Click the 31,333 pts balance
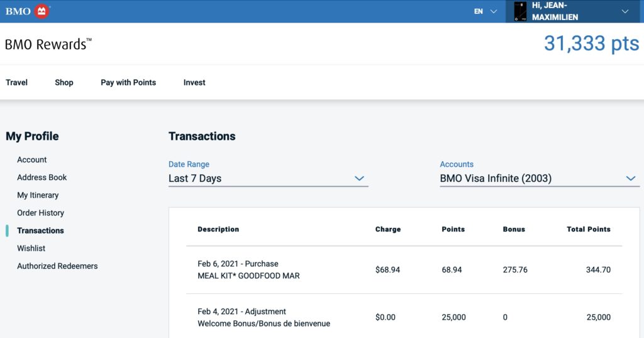The height and width of the screenshot is (338, 644). coord(591,43)
